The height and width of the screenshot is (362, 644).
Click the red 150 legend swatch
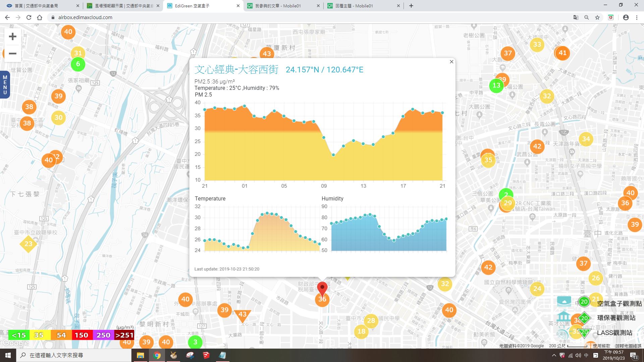82,335
